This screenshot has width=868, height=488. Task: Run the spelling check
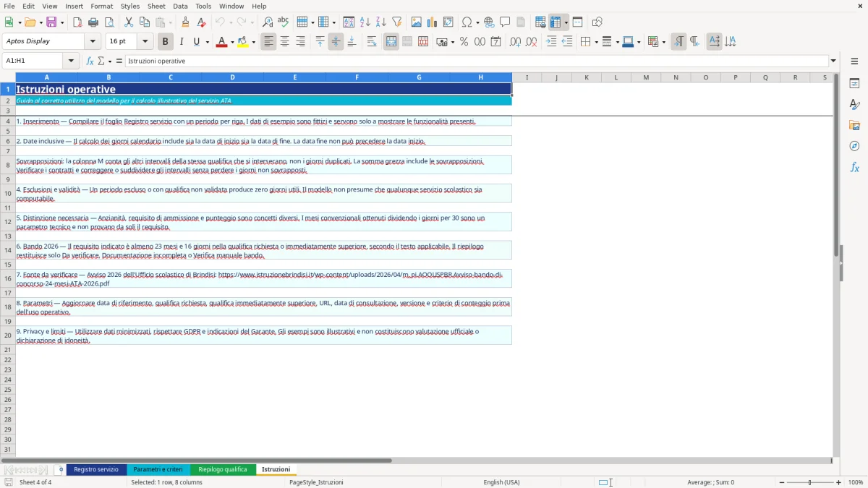click(284, 22)
